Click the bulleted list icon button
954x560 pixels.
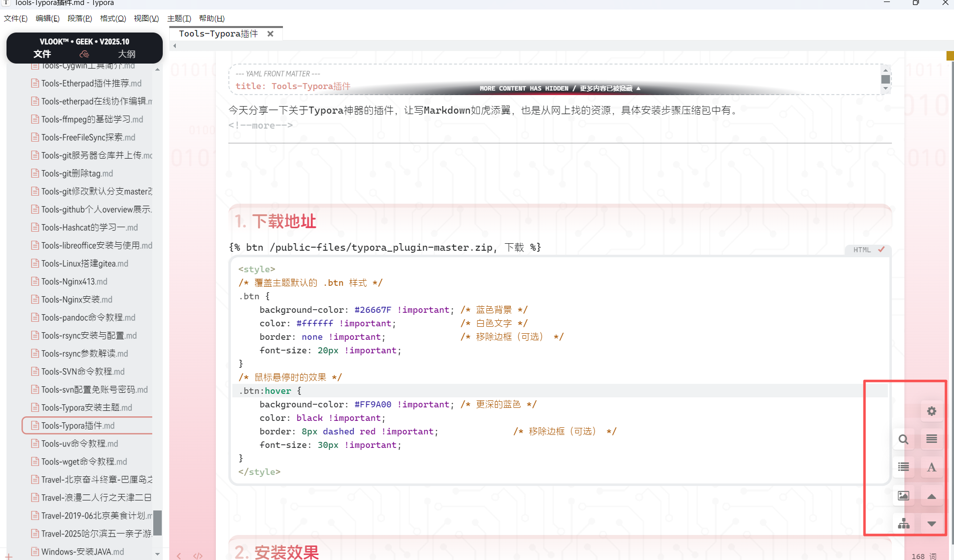click(x=903, y=467)
